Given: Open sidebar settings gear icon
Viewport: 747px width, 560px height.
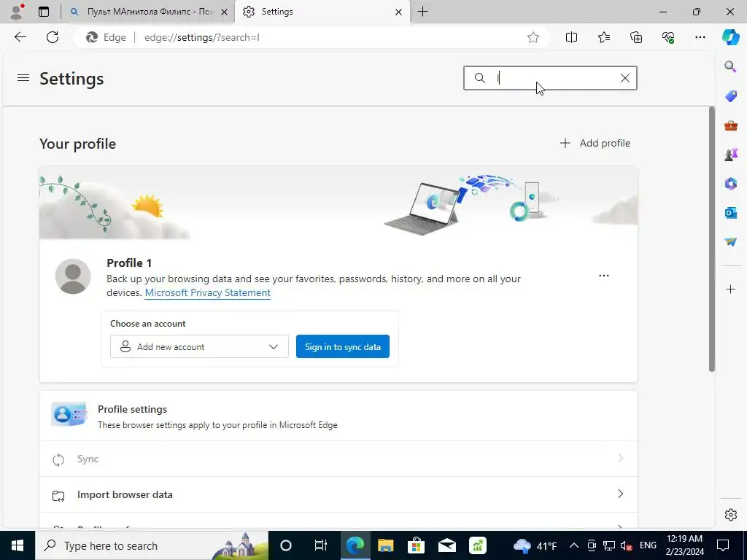Looking at the screenshot, I should [730, 515].
